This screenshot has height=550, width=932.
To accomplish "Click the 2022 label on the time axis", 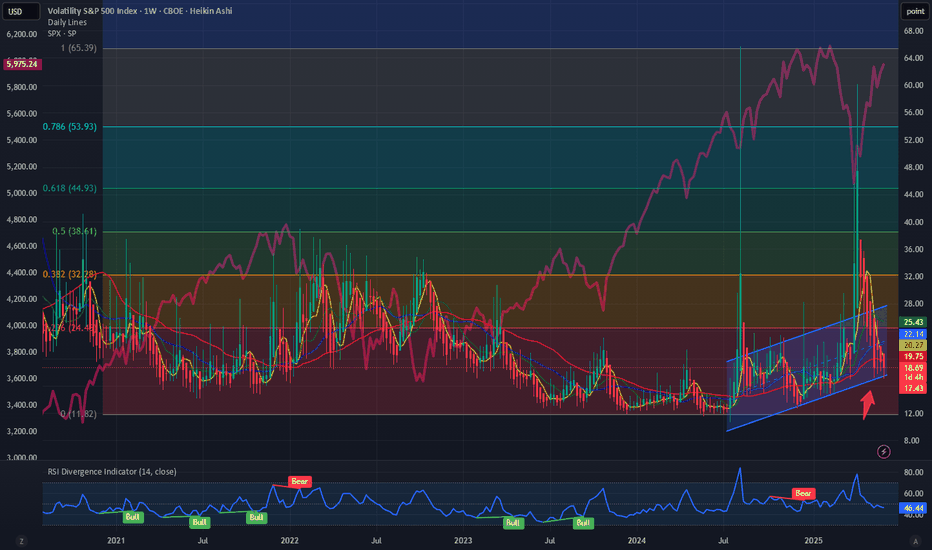I will coord(289,540).
